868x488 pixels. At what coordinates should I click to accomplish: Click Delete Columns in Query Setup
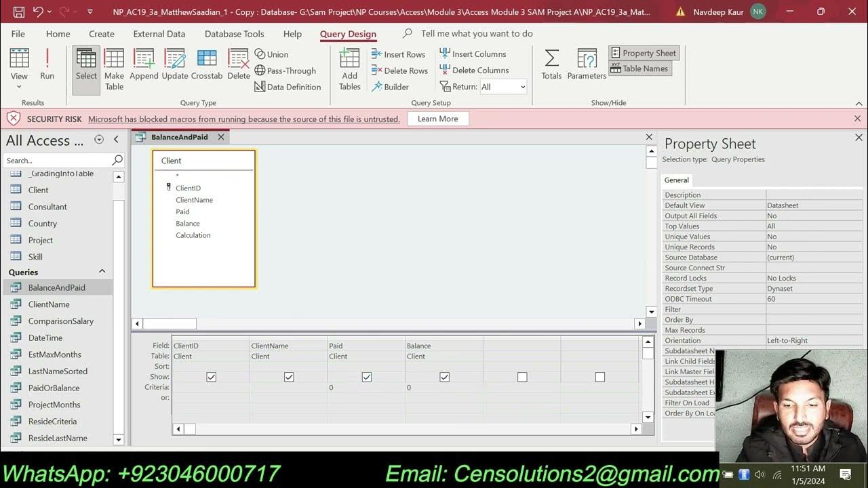point(475,70)
